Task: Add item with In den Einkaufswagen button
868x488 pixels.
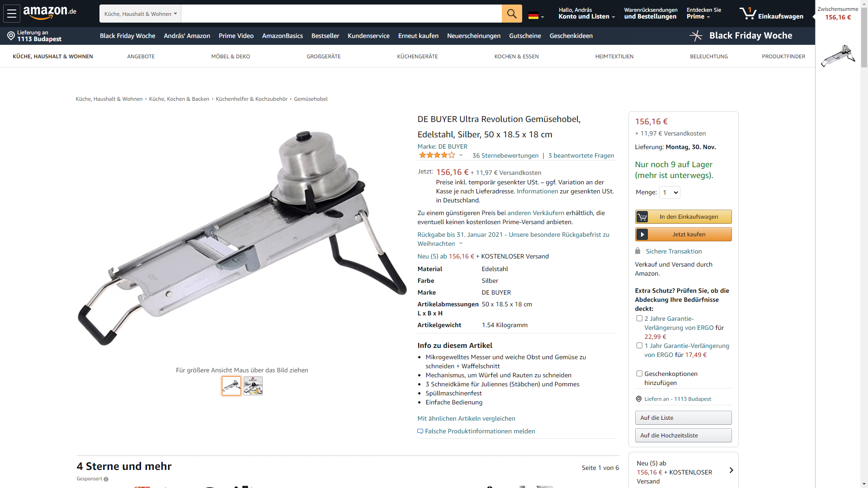Action: [x=683, y=216]
